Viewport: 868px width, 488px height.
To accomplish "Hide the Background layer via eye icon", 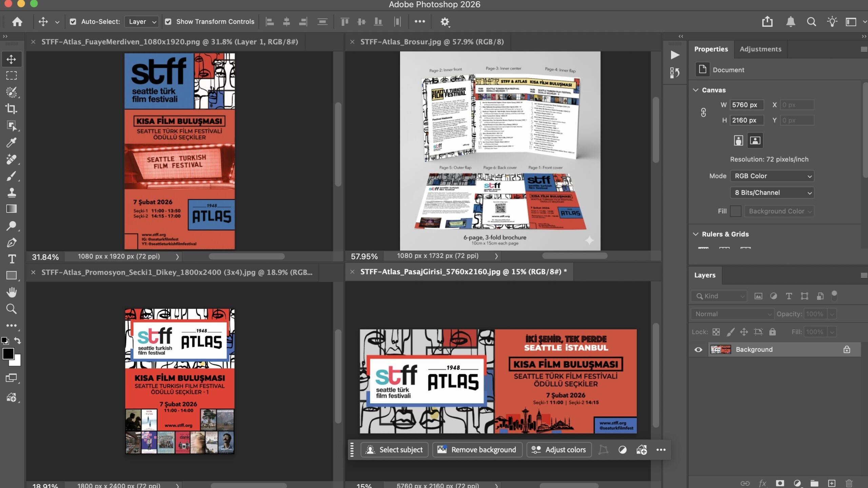I will 698,349.
